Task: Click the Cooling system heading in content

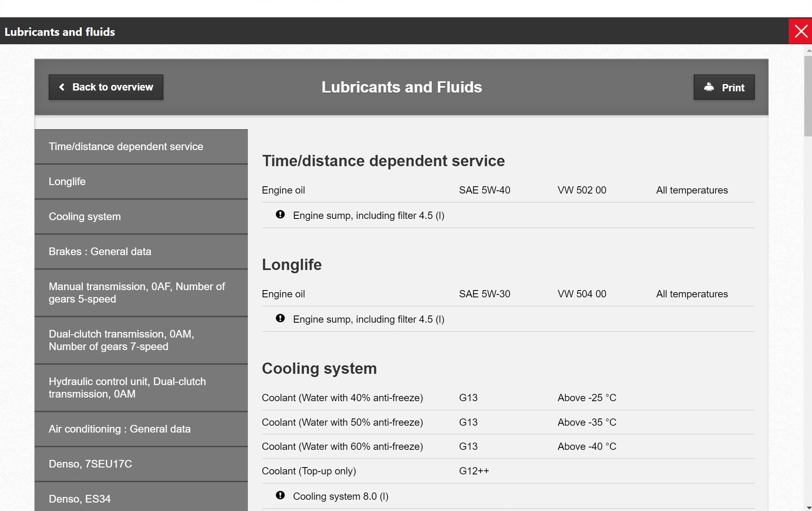Action: 319,369
